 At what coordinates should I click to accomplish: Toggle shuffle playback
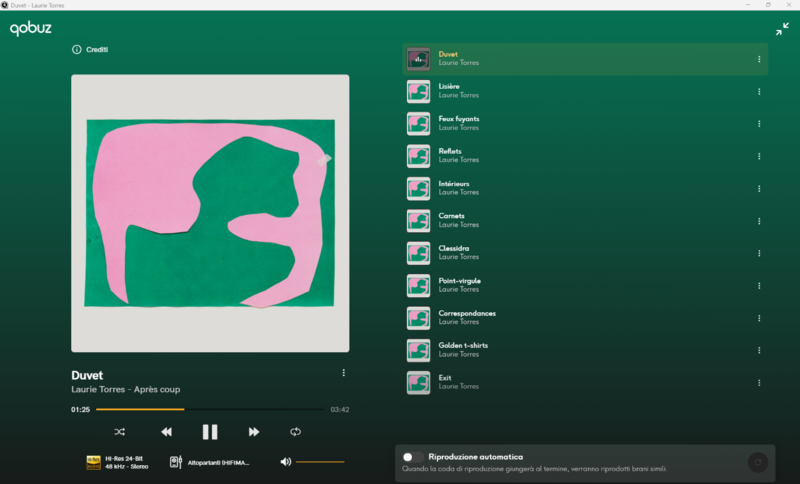pos(119,432)
